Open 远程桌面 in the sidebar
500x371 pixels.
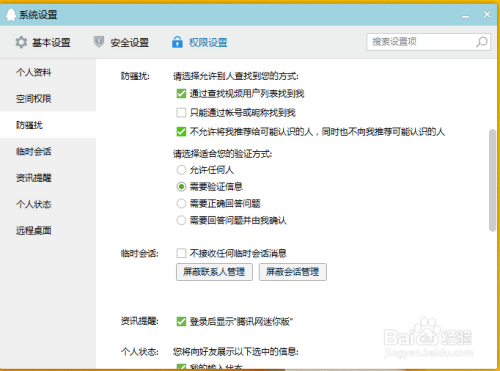coord(33,230)
